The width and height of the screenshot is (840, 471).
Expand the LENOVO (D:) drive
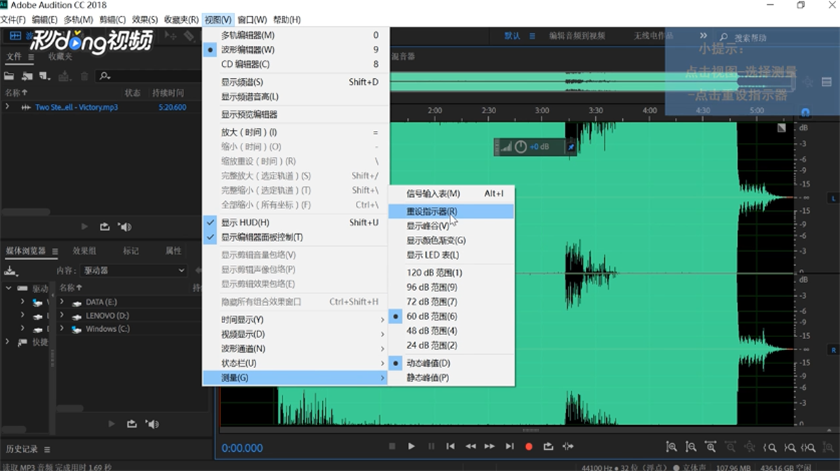tap(62, 316)
